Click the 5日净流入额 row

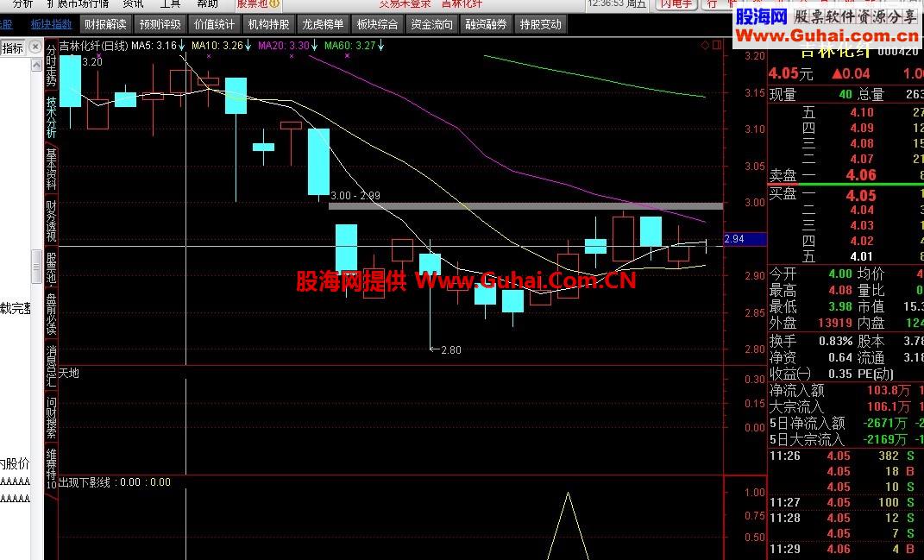(846, 424)
